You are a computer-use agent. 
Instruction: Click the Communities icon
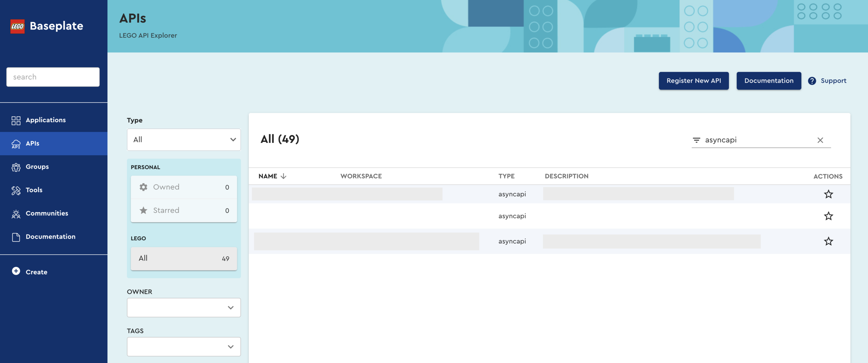tap(16, 214)
